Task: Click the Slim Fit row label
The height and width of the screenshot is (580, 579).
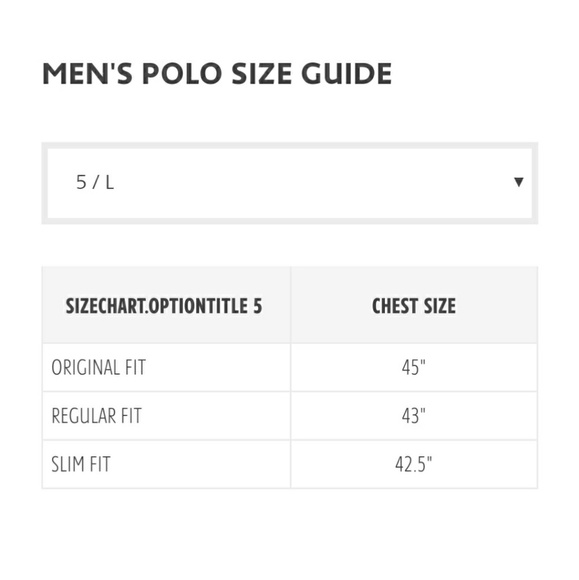Action: click(x=81, y=464)
